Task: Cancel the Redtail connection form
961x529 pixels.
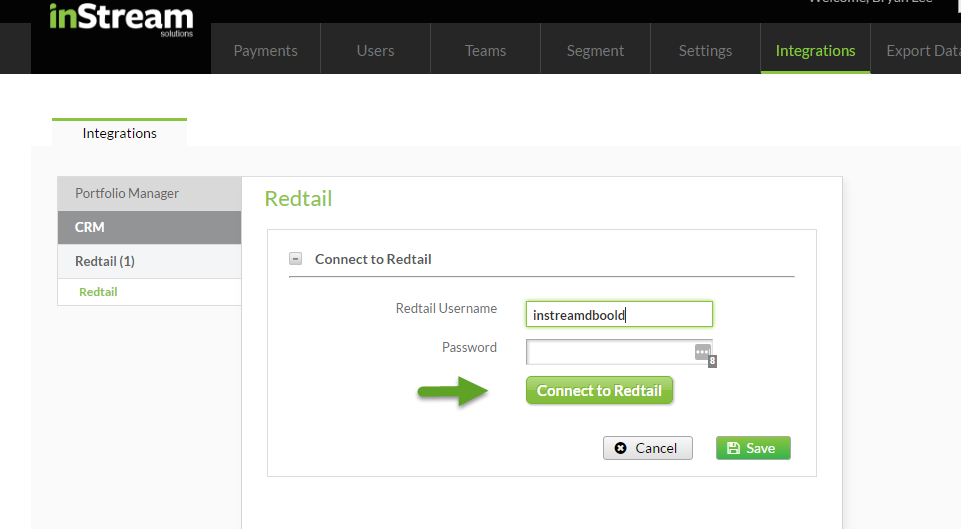Action: click(648, 448)
